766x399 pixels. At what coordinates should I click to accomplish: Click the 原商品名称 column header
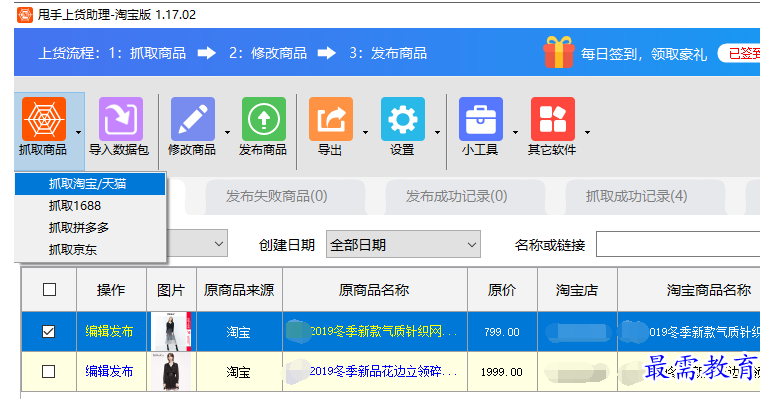(374, 290)
